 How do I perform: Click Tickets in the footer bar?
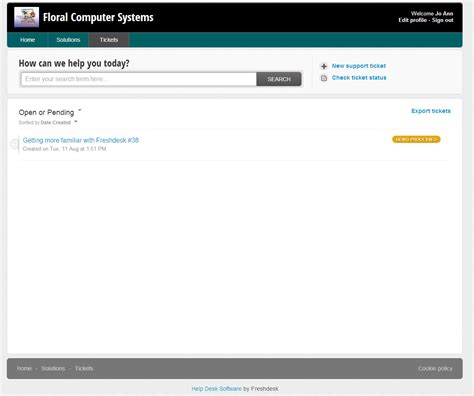(84, 368)
